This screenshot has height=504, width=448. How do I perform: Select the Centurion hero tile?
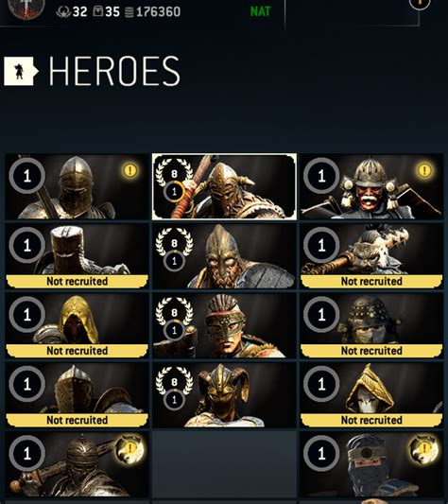78,464
